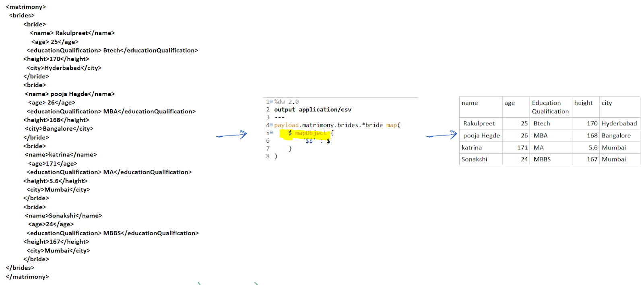Click the '<name> pooja Hegde</name>' XML line

[70, 94]
